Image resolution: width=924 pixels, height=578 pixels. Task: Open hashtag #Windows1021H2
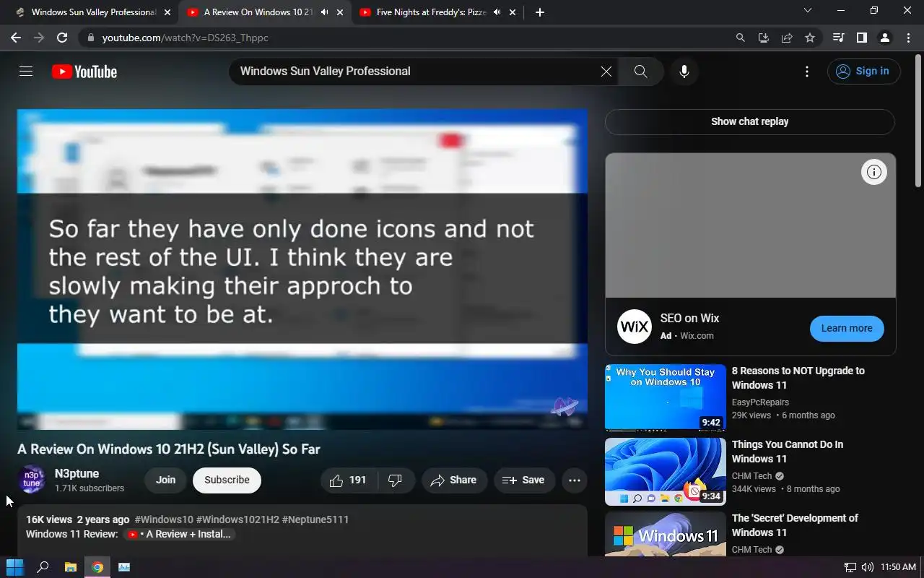(237, 519)
